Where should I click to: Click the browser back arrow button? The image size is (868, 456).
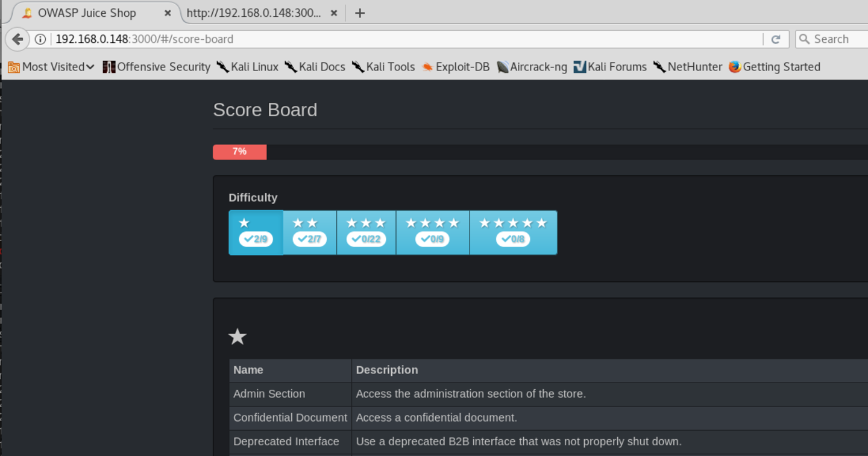click(x=17, y=39)
